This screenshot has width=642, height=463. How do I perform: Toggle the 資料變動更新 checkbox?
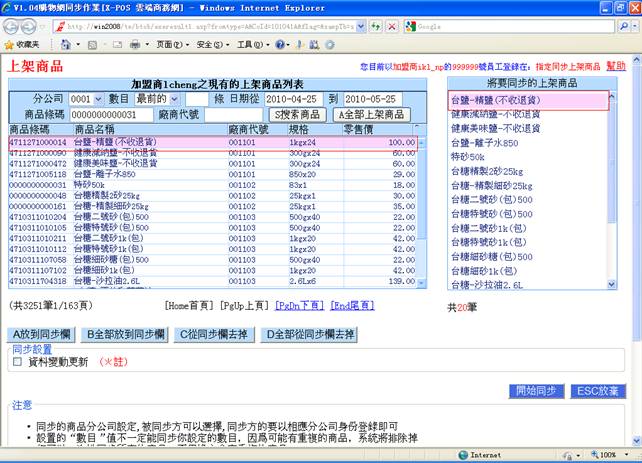pos(17,362)
